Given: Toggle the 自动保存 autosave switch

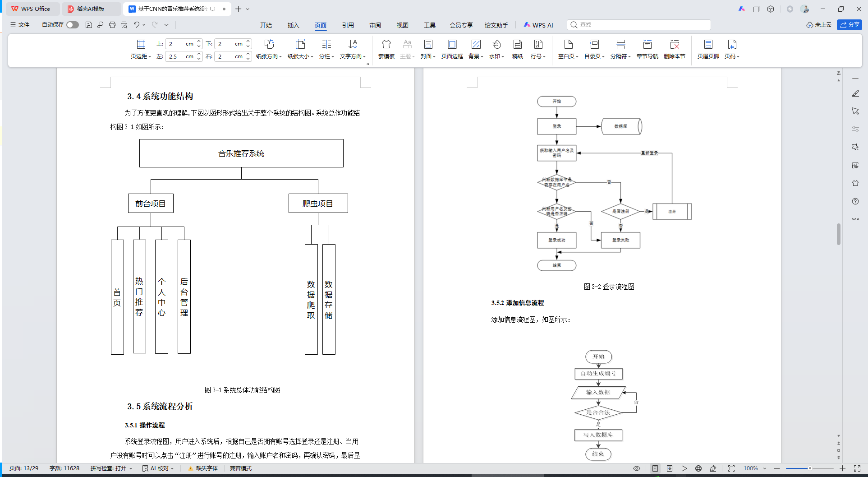Looking at the screenshot, I should 73,25.
